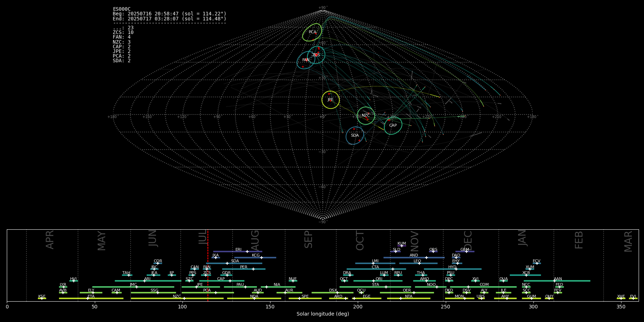
Task: Click the PCA radiant circle on sky map
Action: coord(312,33)
